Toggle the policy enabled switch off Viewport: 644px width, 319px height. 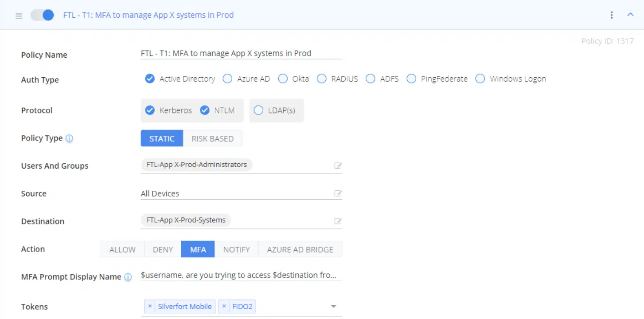click(43, 15)
